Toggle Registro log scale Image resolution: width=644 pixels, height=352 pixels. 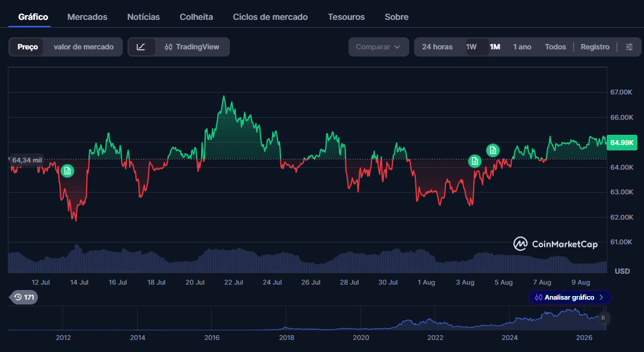pos(595,47)
